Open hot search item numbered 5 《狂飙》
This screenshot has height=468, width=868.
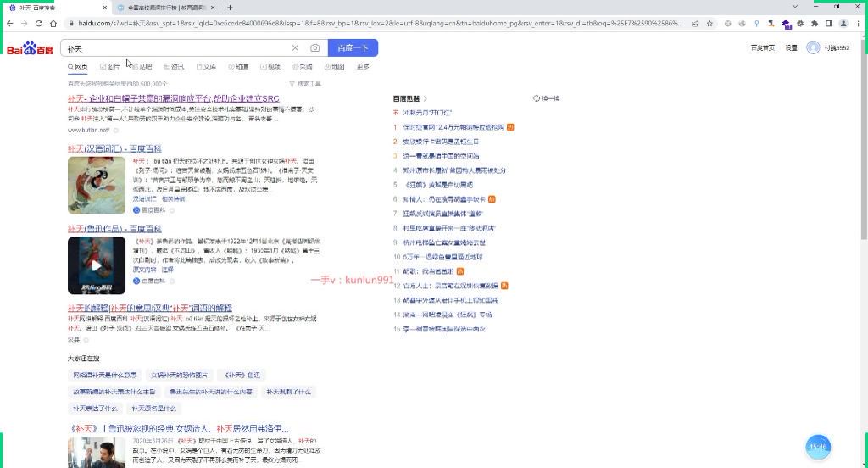(438, 185)
